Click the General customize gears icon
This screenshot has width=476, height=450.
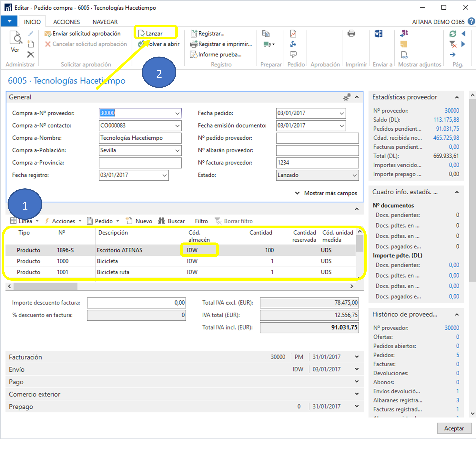tap(347, 97)
